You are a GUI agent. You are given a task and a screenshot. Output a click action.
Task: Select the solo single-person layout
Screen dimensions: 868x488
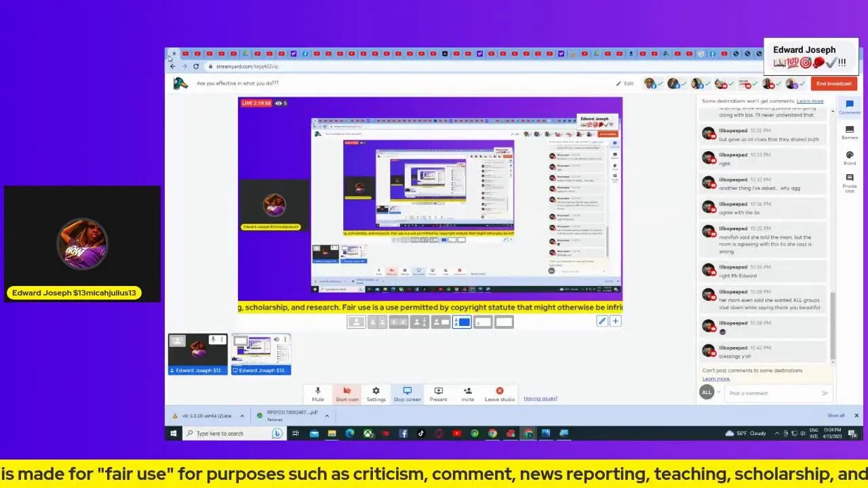coord(356,322)
